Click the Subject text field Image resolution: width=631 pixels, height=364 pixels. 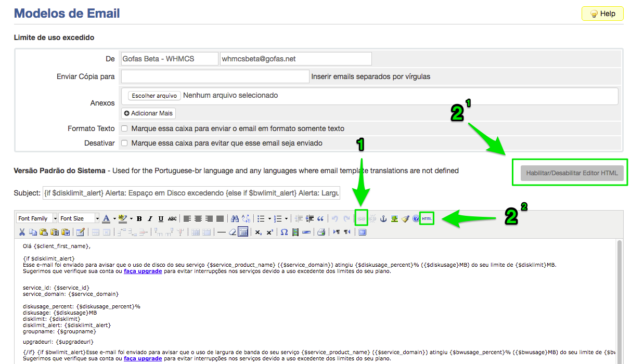(190, 193)
